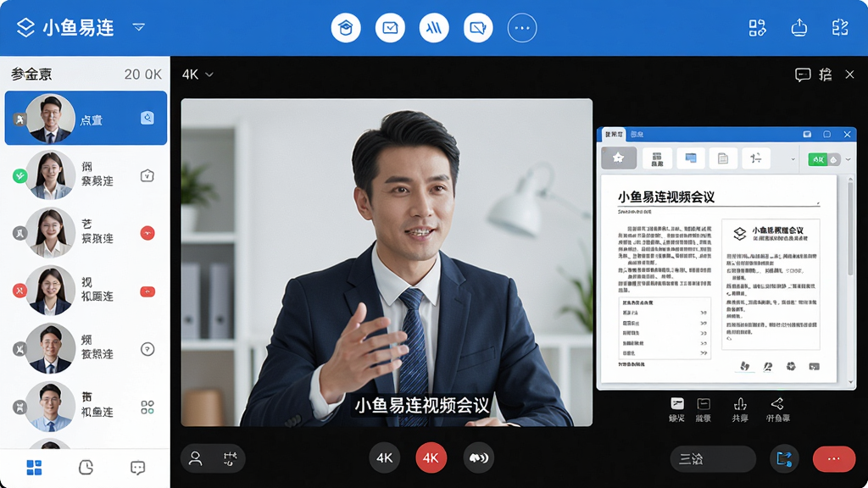868x488 pixels.
Task: Select participant 点宣 in the list
Action: [x=86, y=118]
